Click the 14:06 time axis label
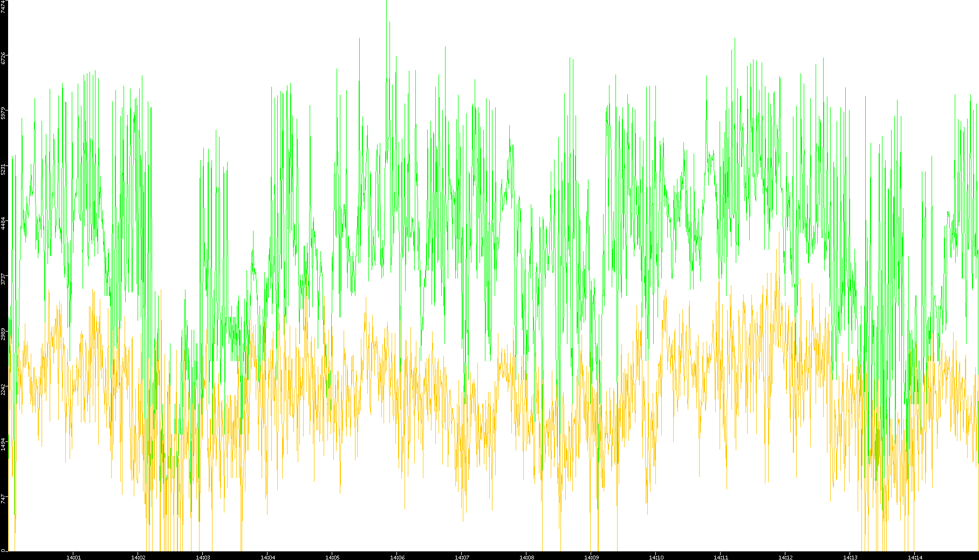Image resolution: width=979 pixels, height=560 pixels. tap(397, 557)
